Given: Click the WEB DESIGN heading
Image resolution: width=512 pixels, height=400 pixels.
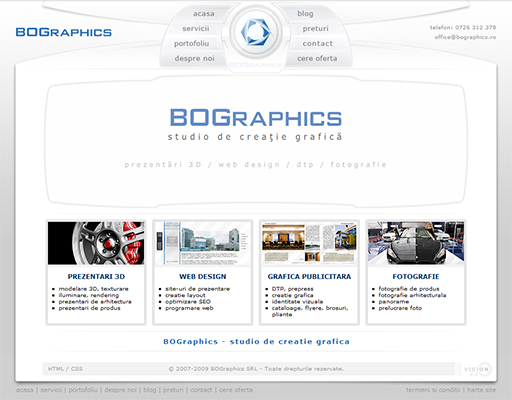Looking at the screenshot, I should point(203,277).
